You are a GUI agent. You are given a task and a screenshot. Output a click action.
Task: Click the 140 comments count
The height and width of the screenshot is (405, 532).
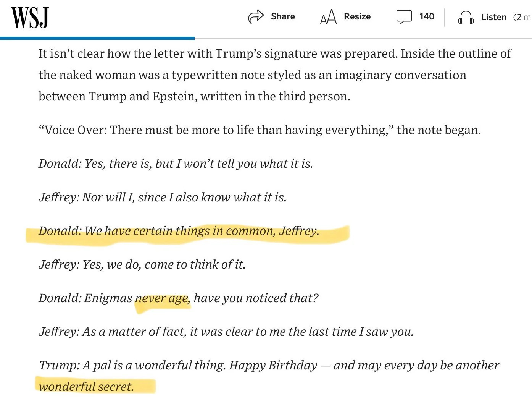pyautogui.click(x=427, y=16)
